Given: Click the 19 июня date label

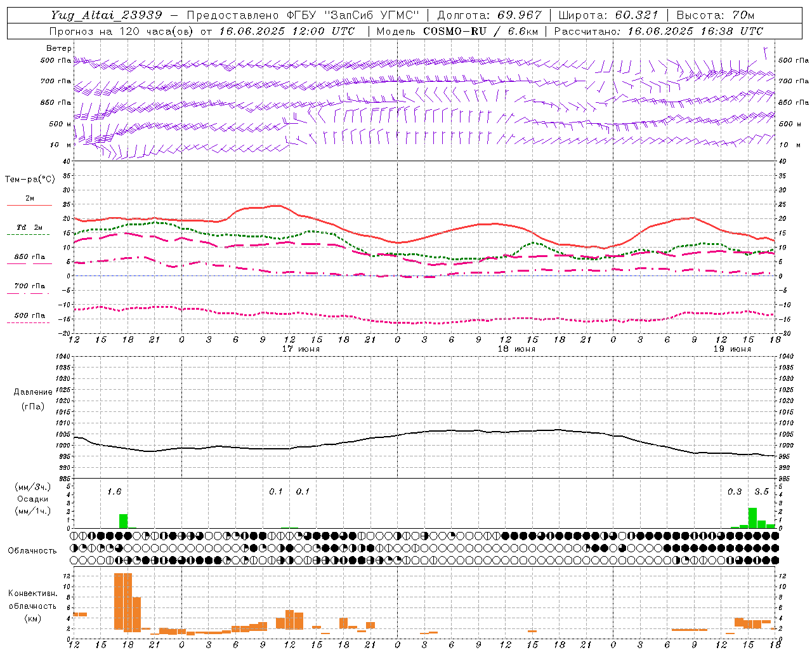Looking at the screenshot, I should tap(732, 349).
